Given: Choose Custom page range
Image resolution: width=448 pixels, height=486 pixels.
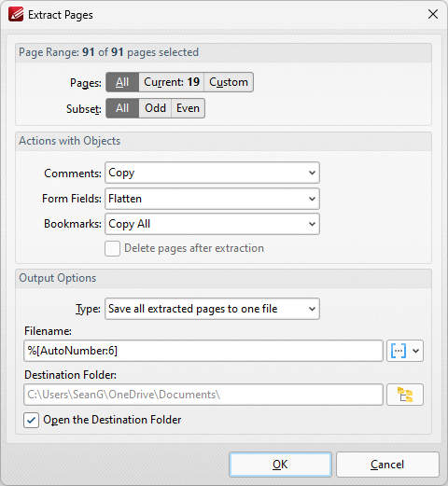Looking at the screenshot, I should [229, 82].
